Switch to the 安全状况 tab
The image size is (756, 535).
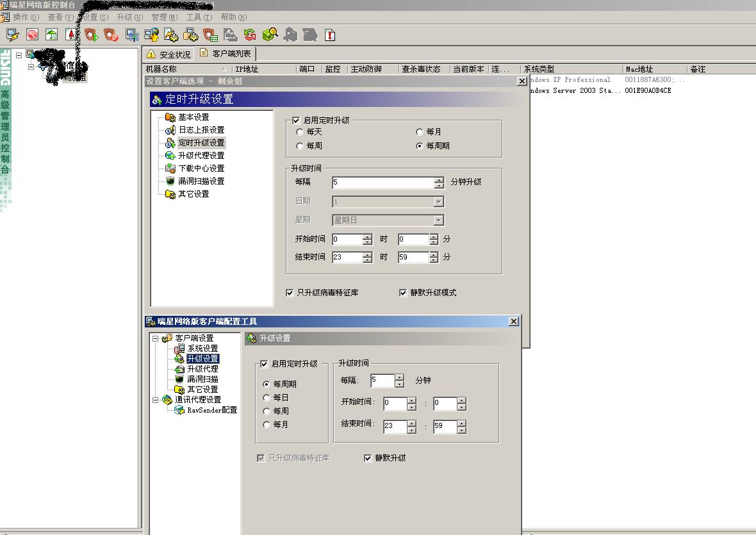tap(168, 54)
